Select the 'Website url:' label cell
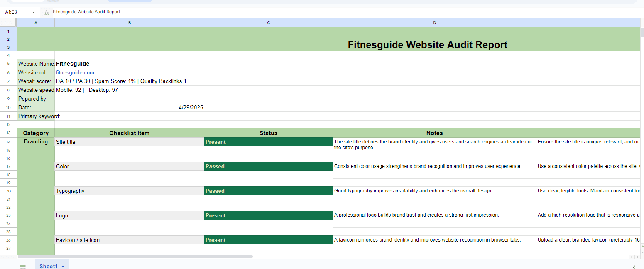This screenshot has height=269, width=644. tap(36, 72)
